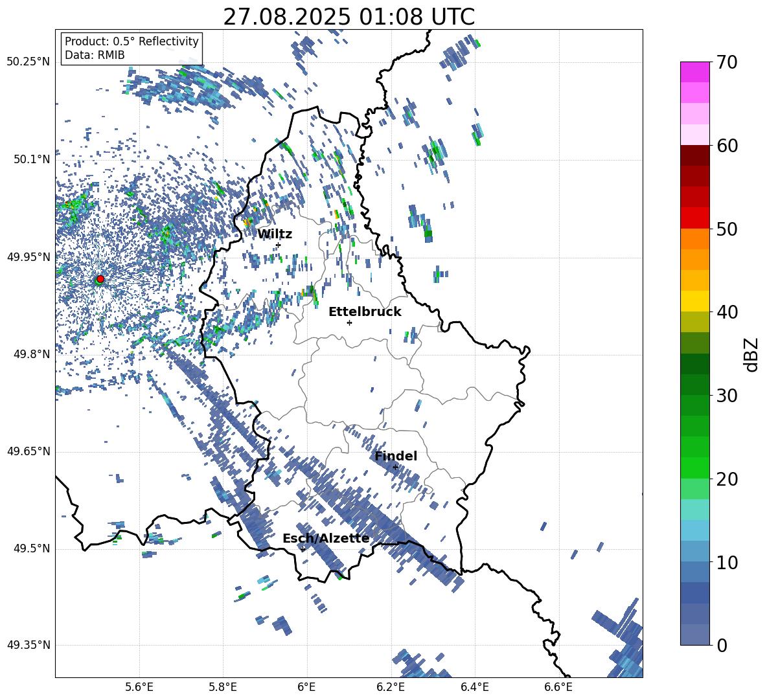Viewport: 767px width, 700px height.
Task: Click the Esch/Alzette city label
Action: [x=326, y=539]
